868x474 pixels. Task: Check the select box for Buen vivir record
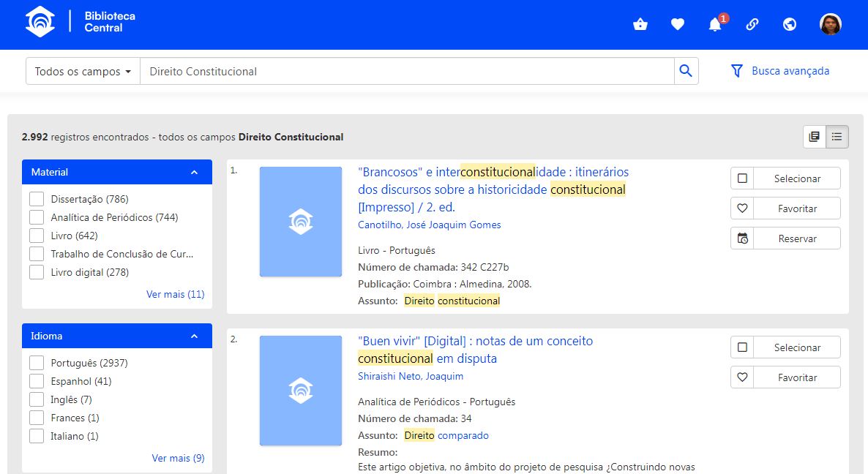tap(742, 347)
